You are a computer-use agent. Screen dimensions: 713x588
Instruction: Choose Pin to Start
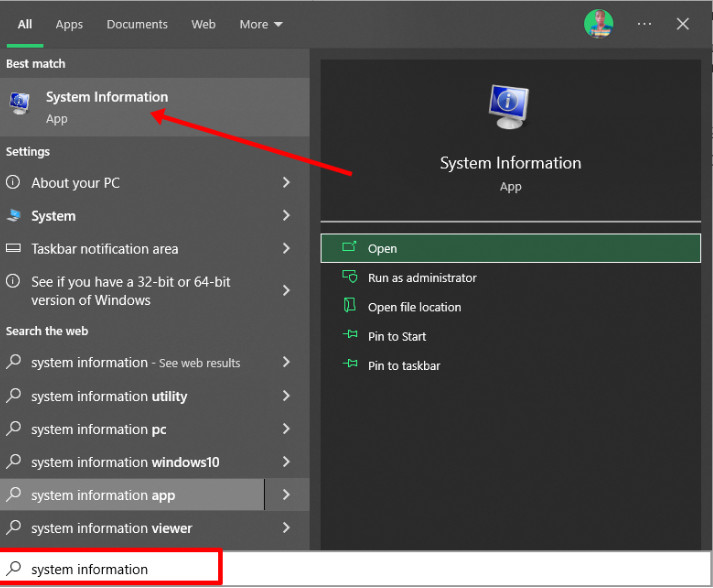pyautogui.click(x=510, y=336)
